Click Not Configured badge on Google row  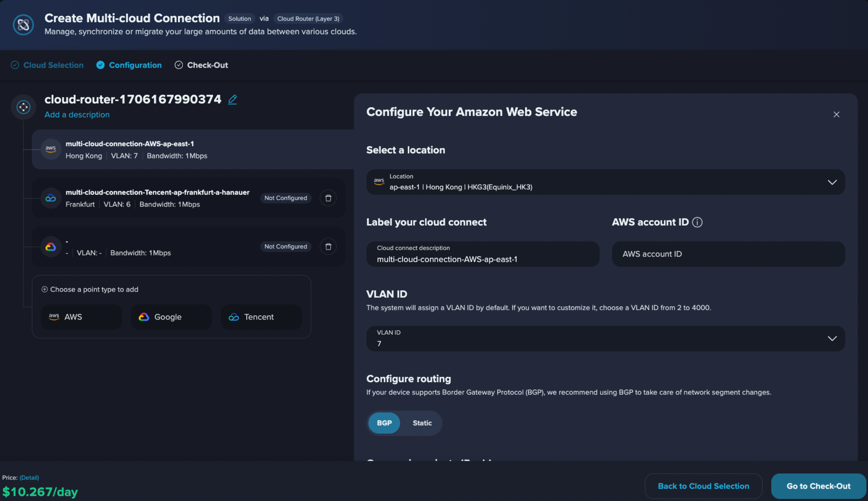(x=286, y=247)
